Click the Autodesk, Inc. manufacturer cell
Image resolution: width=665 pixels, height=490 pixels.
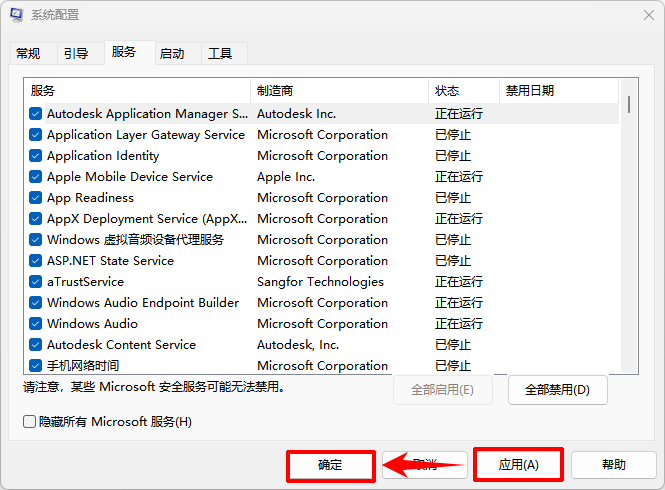(298, 344)
